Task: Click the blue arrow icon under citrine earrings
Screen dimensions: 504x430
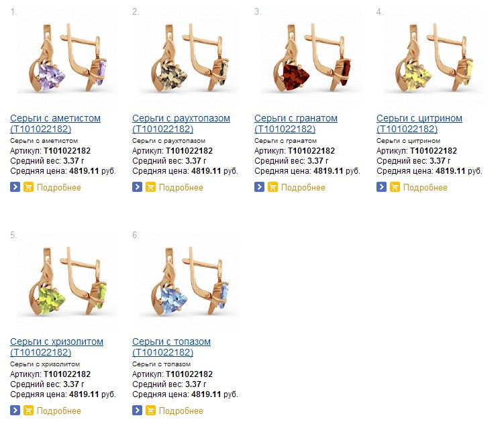Action: coord(382,187)
